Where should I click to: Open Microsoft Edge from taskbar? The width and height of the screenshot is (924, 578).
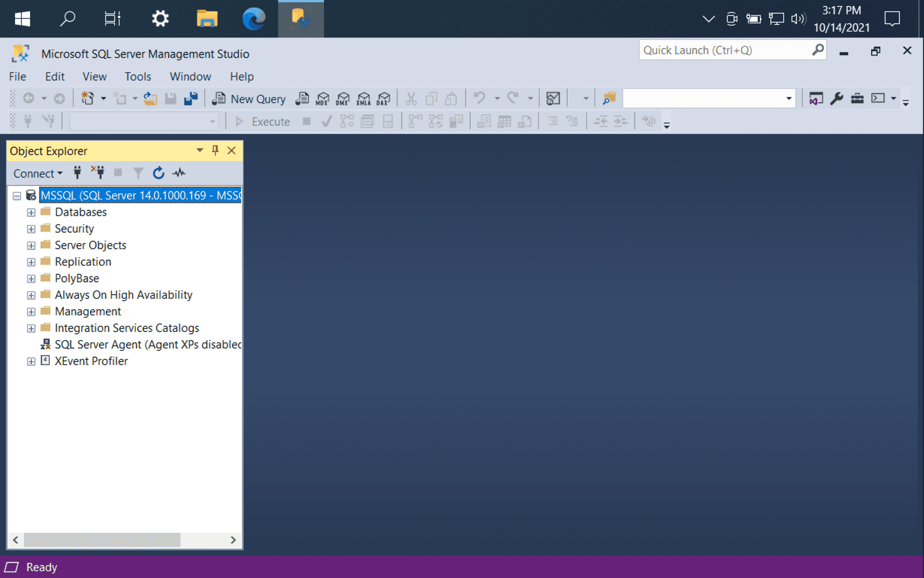click(254, 19)
